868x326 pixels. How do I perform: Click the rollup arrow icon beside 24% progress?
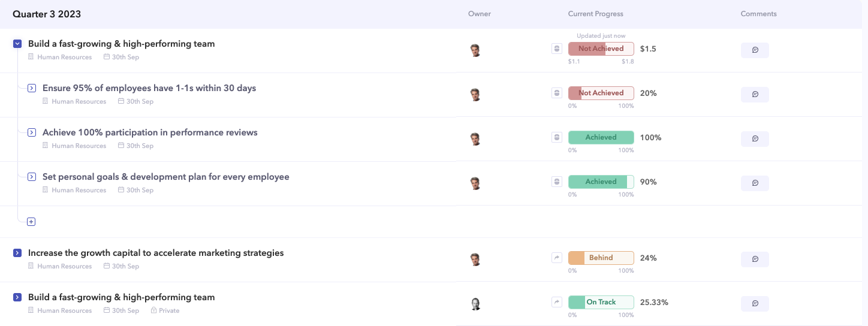pos(556,258)
